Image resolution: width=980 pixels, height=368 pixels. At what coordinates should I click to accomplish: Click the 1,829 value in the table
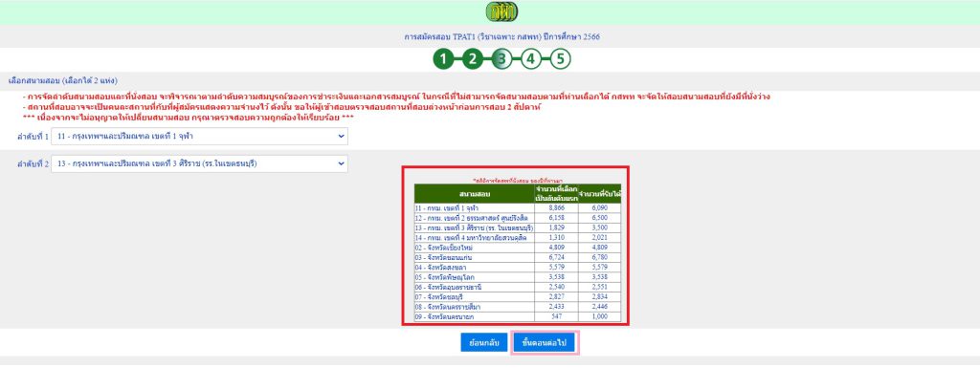tap(556, 227)
